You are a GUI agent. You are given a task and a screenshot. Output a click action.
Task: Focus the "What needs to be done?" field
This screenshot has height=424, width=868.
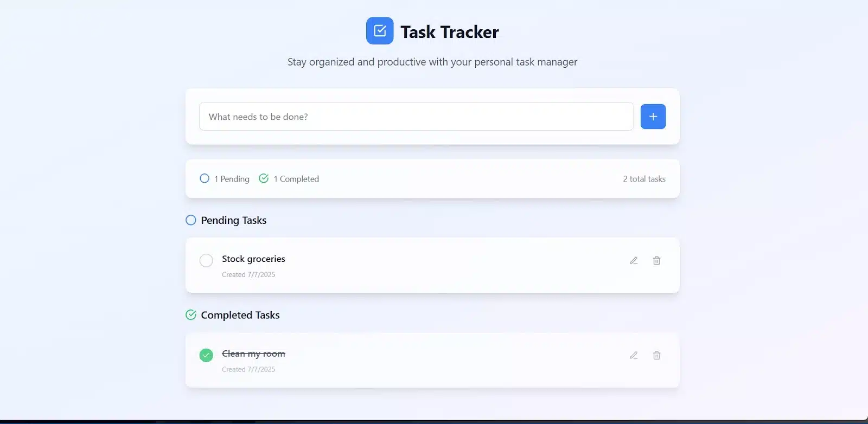(x=416, y=117)
